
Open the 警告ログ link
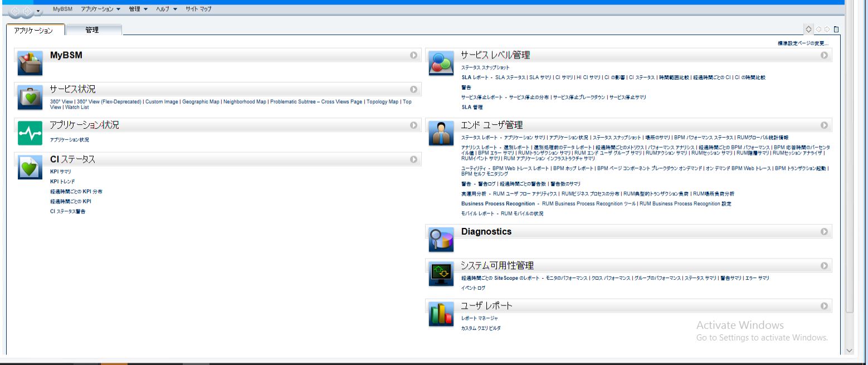[487, 184]
